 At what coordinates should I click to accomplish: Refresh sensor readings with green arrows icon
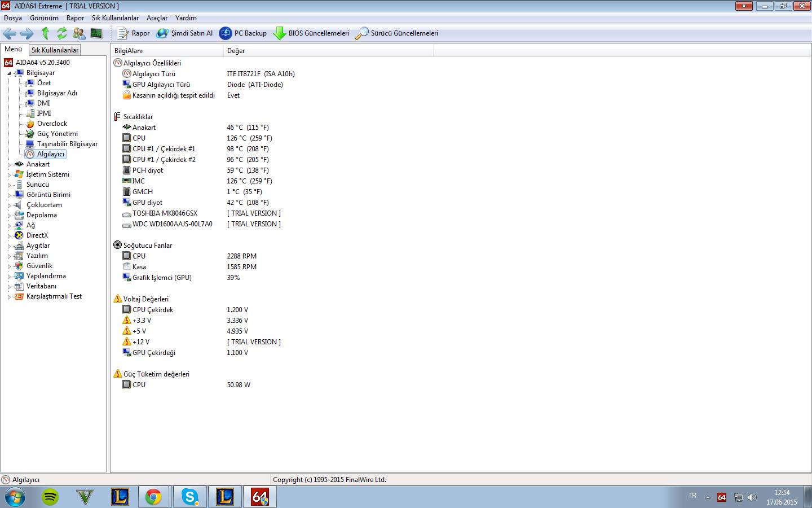tap(61, 33)
